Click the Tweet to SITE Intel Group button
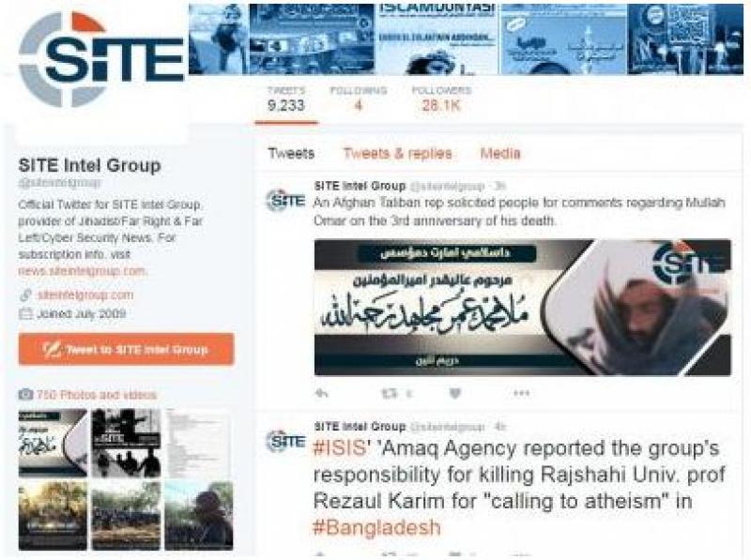The height and width of the screenshot is (560, 751). (127, 349)
